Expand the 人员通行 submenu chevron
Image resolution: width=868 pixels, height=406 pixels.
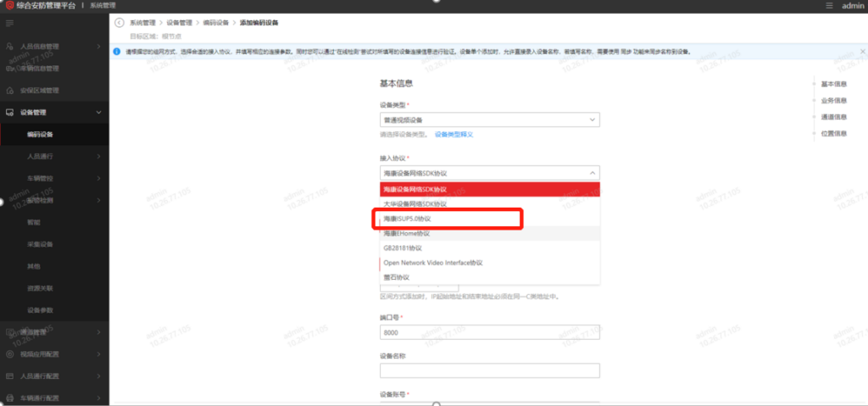click(99, 156)
